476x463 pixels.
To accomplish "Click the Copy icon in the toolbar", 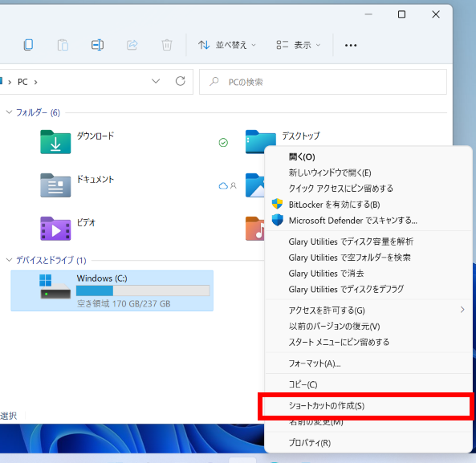I will tap(29, 45).
